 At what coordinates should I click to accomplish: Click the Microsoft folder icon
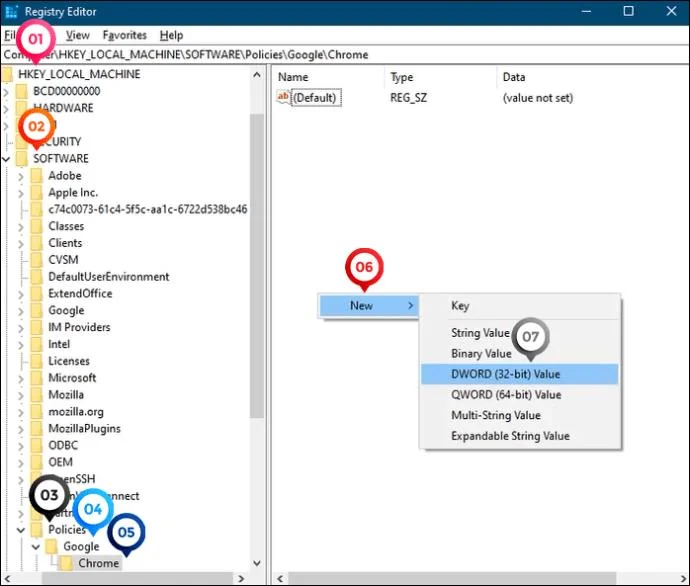click(x=37, y=378)
